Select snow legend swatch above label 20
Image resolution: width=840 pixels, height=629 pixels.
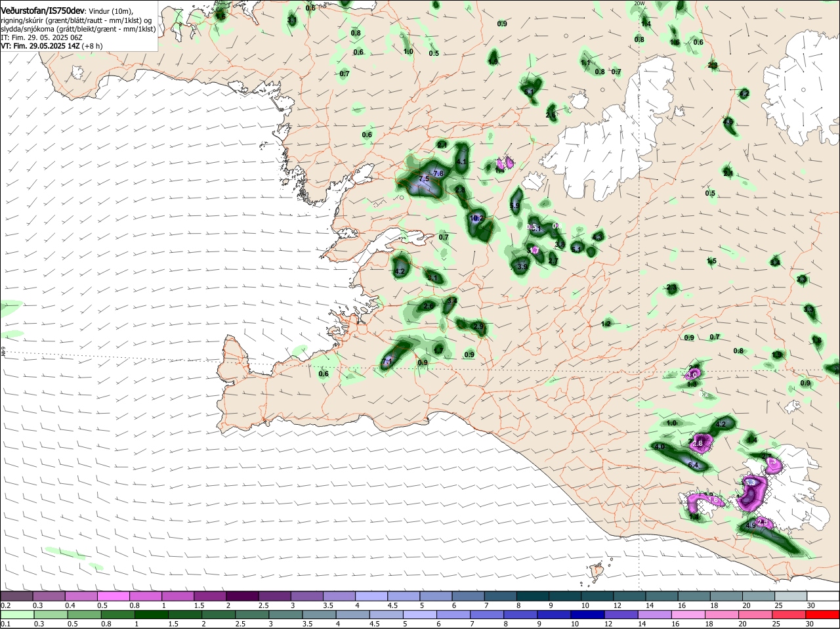point(759,596)
